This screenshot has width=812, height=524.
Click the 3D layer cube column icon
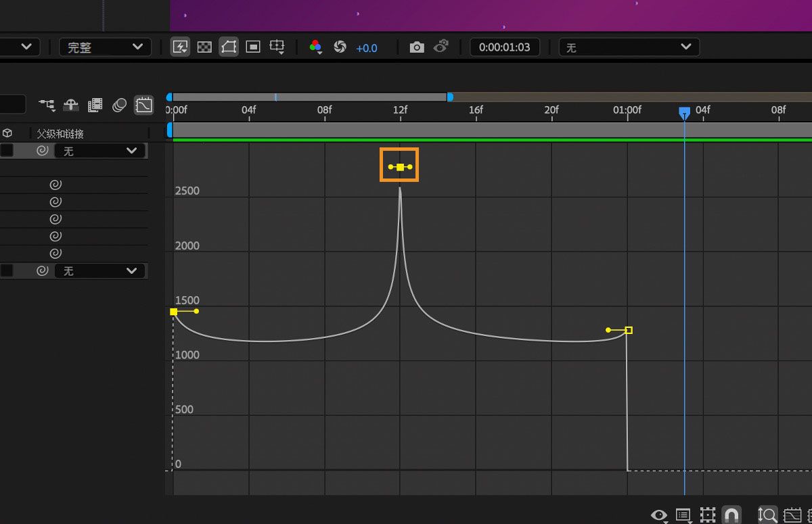(7, 133)
